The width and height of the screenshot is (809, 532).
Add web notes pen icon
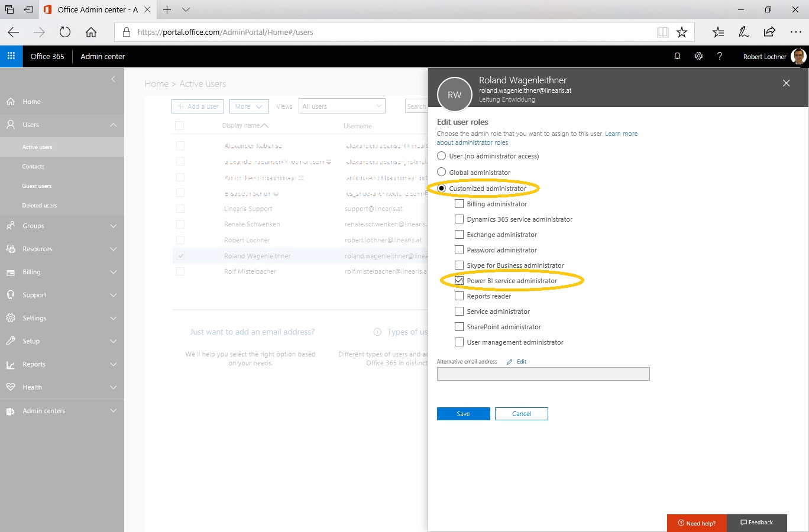pos(744,32)
